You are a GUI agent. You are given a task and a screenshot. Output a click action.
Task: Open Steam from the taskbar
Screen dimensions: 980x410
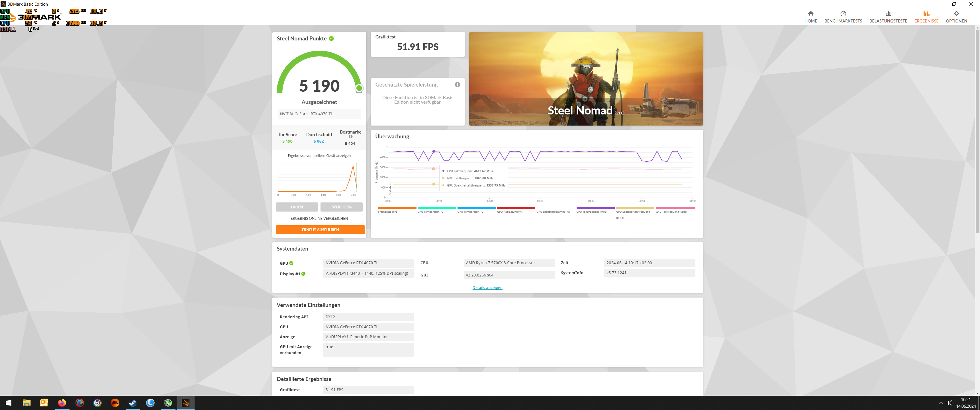132,403
